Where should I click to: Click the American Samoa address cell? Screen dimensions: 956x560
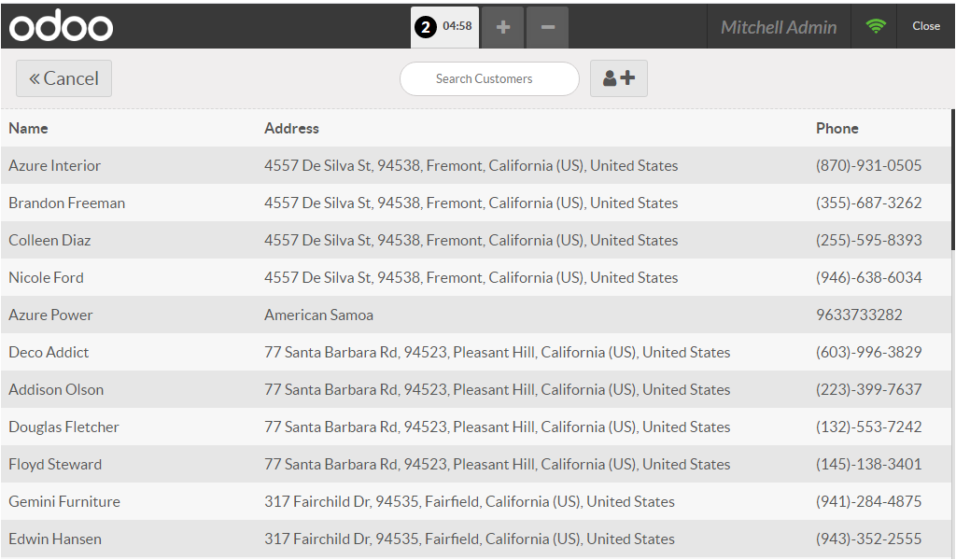318,315
